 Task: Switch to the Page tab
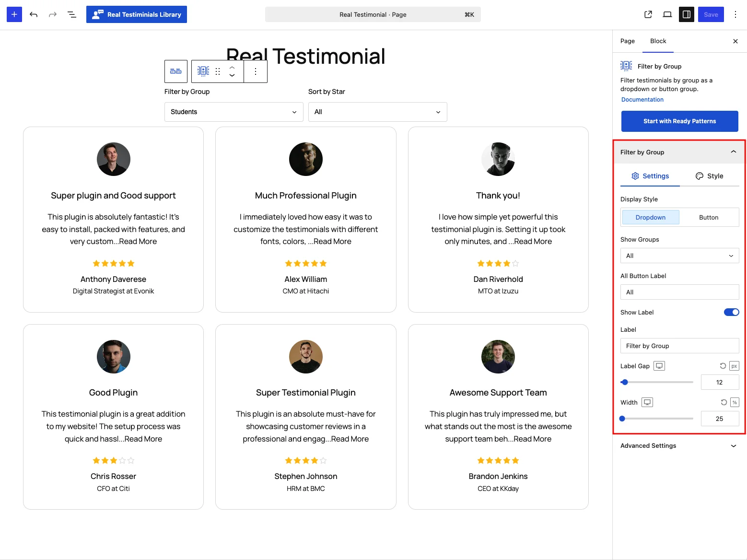628,41
